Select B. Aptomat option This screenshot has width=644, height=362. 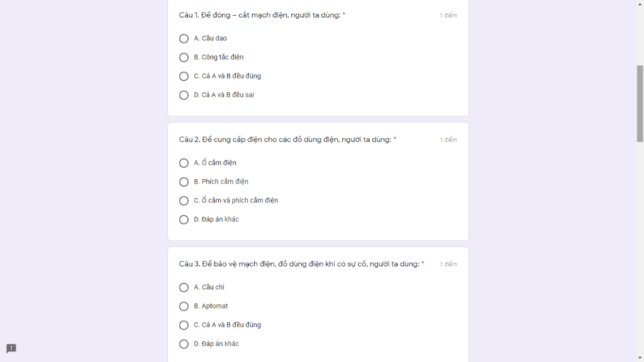(184, 306)
